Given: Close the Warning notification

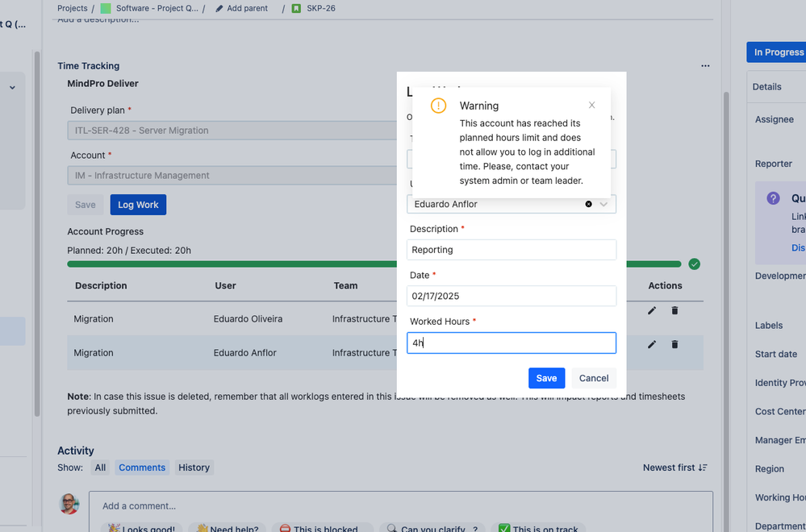Looking at the screenshot, I should 591,106.
